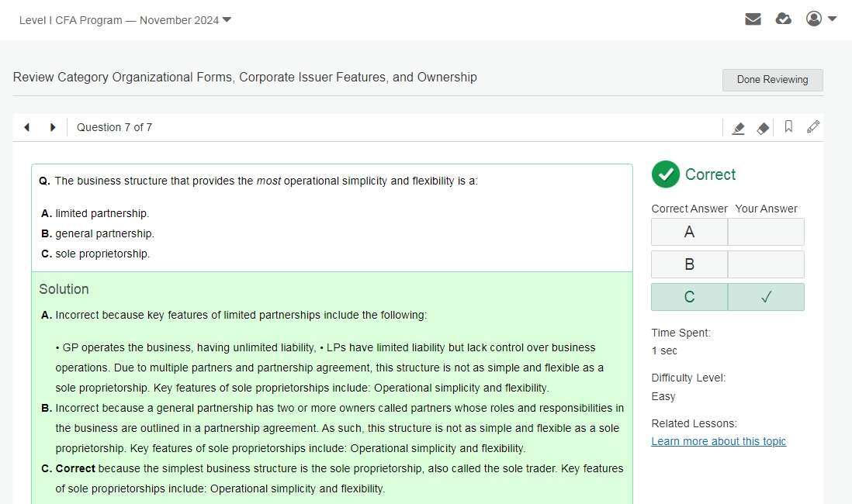The image size is (852, 504).
Task: Open the messages envelope icon
Action: 753,19
